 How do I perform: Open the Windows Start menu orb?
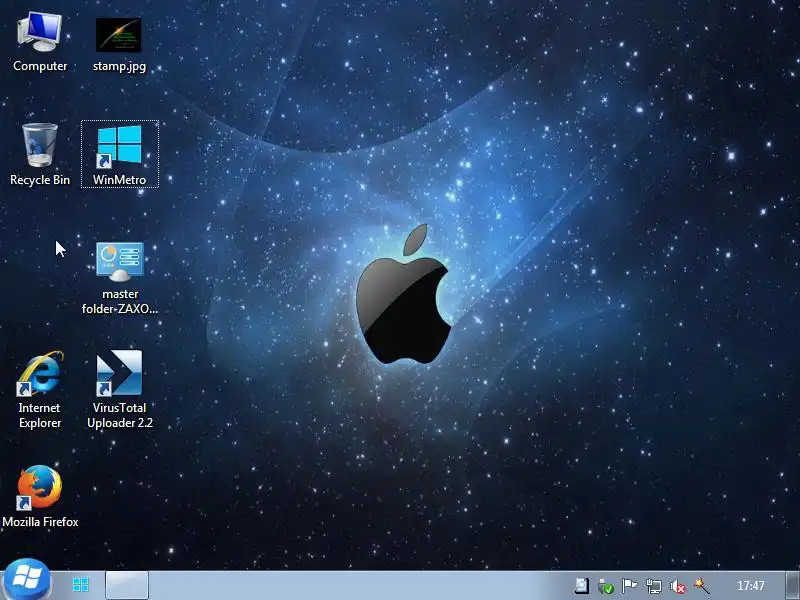coord(27,581)
